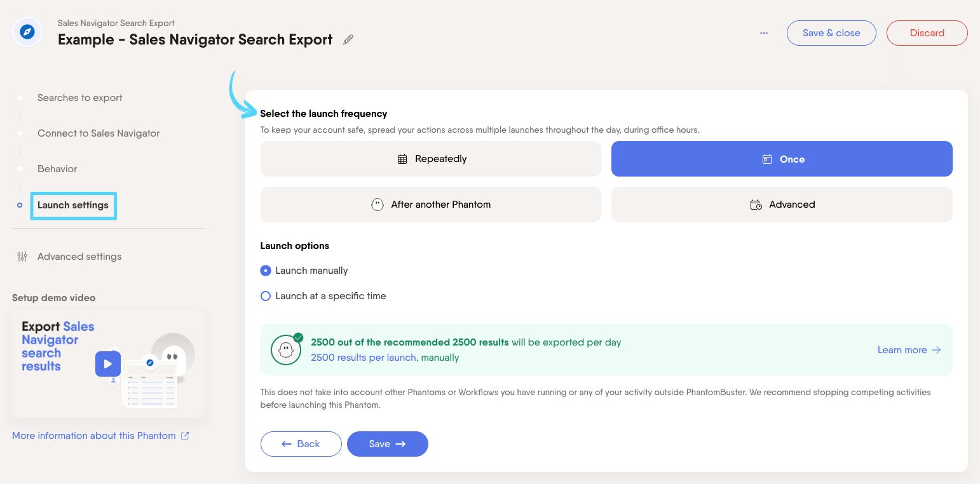Image resolution: width=980 pixels, height=484 pixels.
Task: Click the Sales Navigator compass logo icon
Action: (27, 32)
